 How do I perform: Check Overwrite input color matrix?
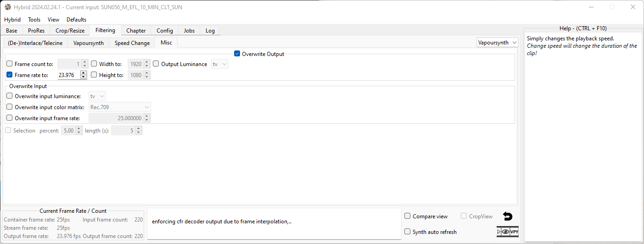coord(10,107)
